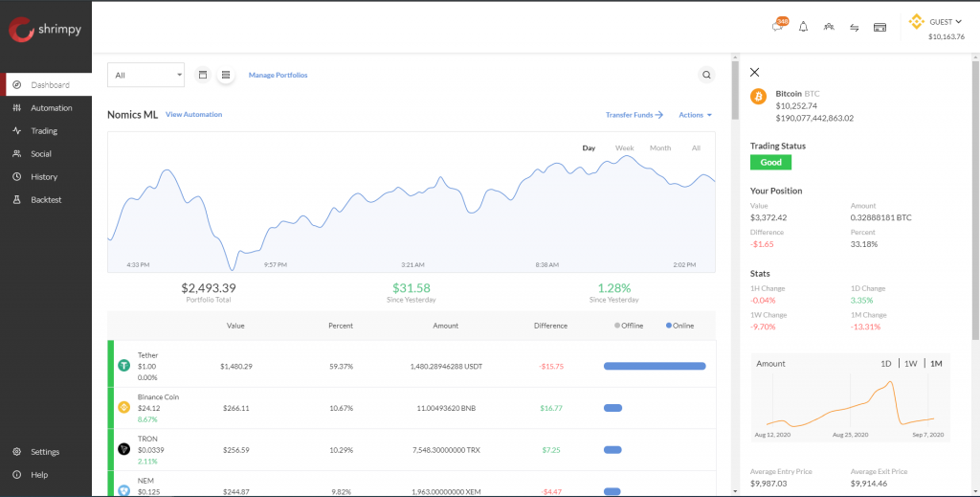Click the Good trading status badge
The width and height of the screenshot is (980, 497).
770,163
